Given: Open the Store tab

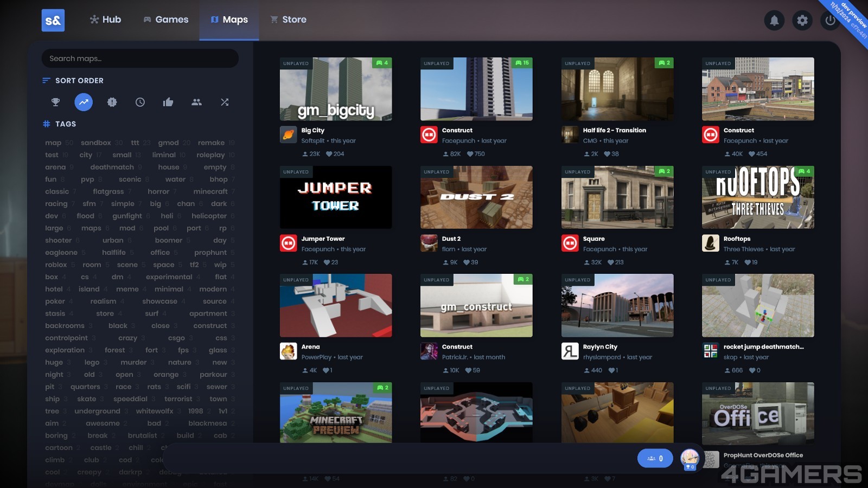Looking at the screenshot, I should point(288,20).
